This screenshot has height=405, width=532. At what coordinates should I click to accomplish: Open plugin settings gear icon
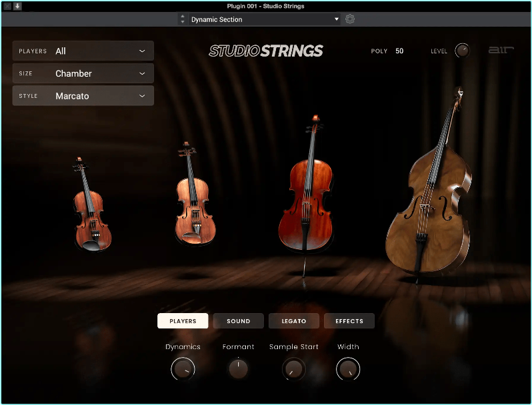pyautogui.click(x=350, y=19)
